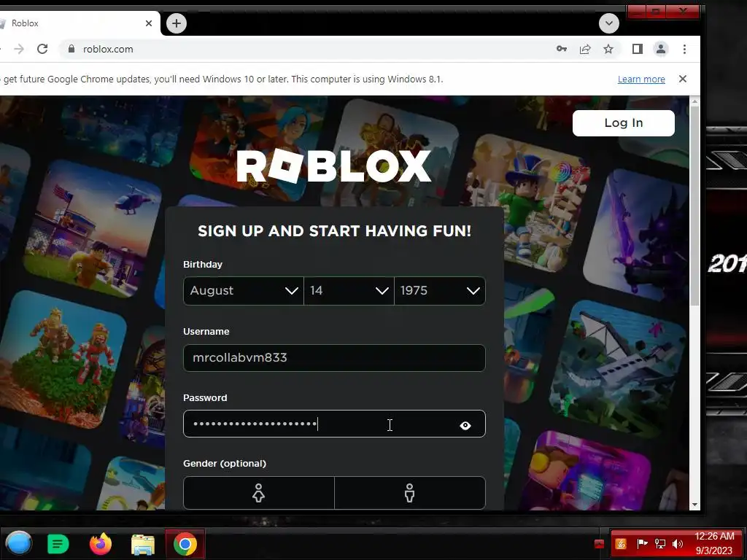Screen dimensions: 747x560
Task: Click the taskbar clock showing 12:26 AM
Action: (714, 543)
